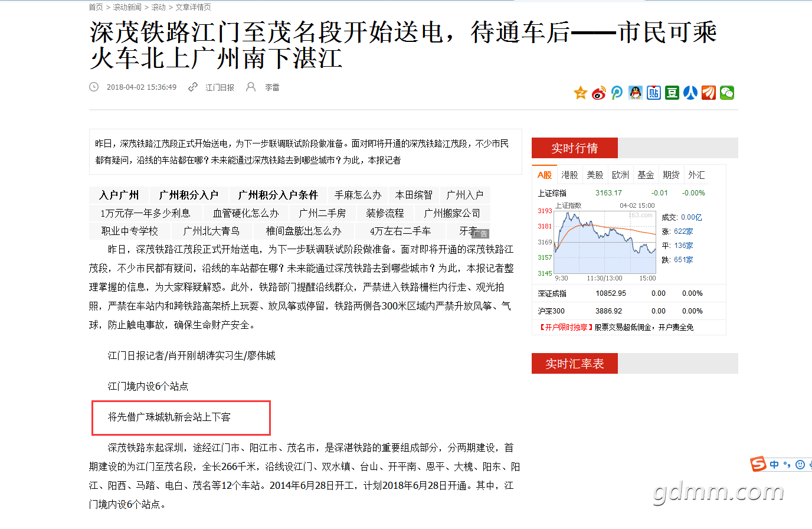Viewport: 812px width, 529px height.
Task: Click the 上证指数 intraday chart
Action: 605,242
